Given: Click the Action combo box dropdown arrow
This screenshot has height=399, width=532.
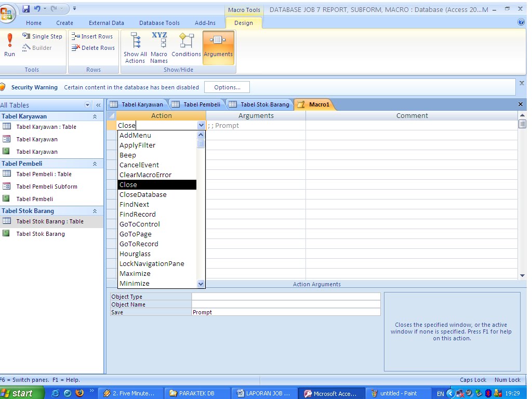Looking at the screenshot, I should tap(201, 125).
